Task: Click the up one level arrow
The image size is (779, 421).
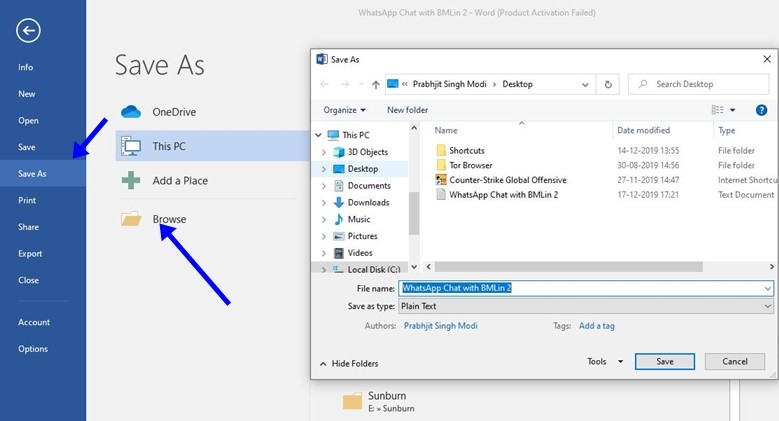Action: tap(376, 84)
